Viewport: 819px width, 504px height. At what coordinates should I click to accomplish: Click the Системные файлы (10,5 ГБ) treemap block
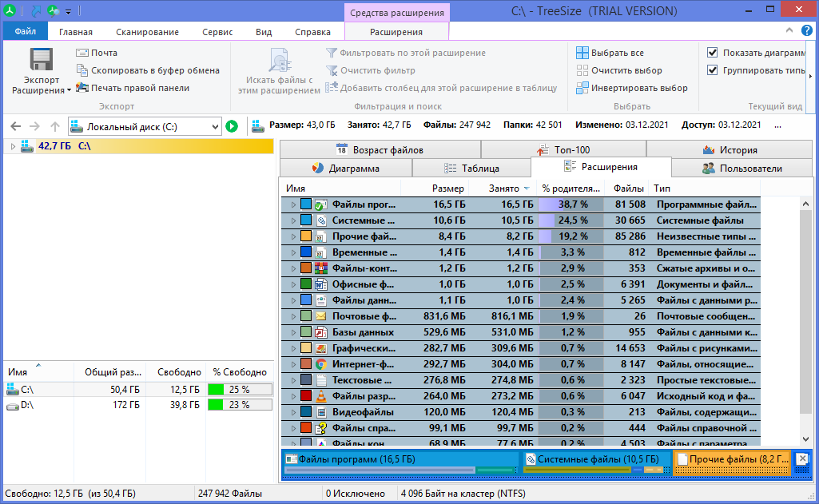[597, 462]
